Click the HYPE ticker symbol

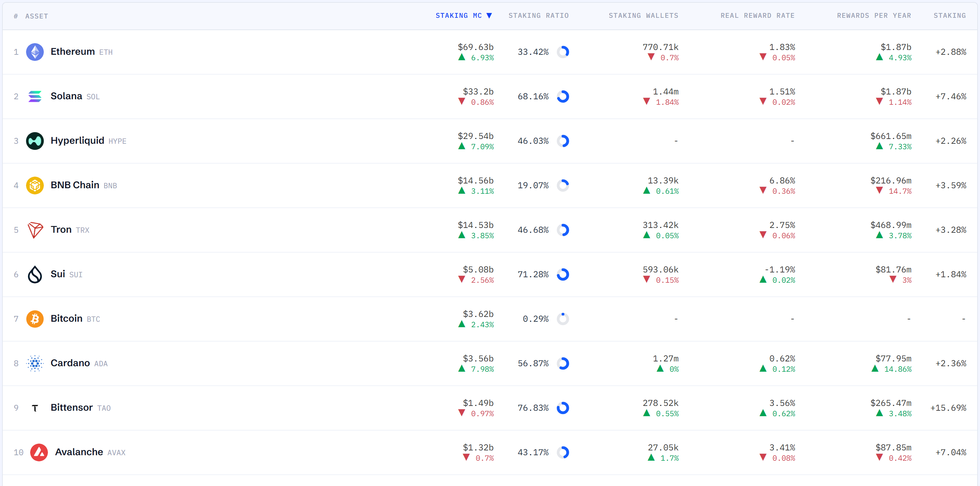pos(117,141)
